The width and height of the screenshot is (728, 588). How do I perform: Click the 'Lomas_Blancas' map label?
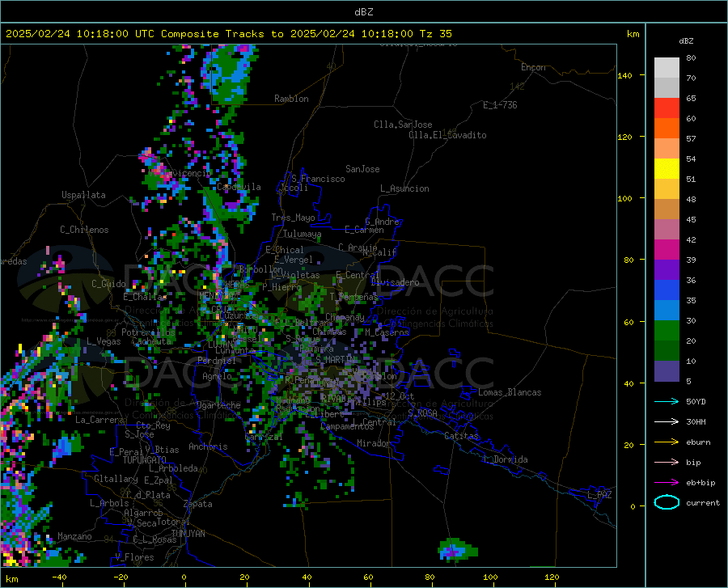point(510,392)
